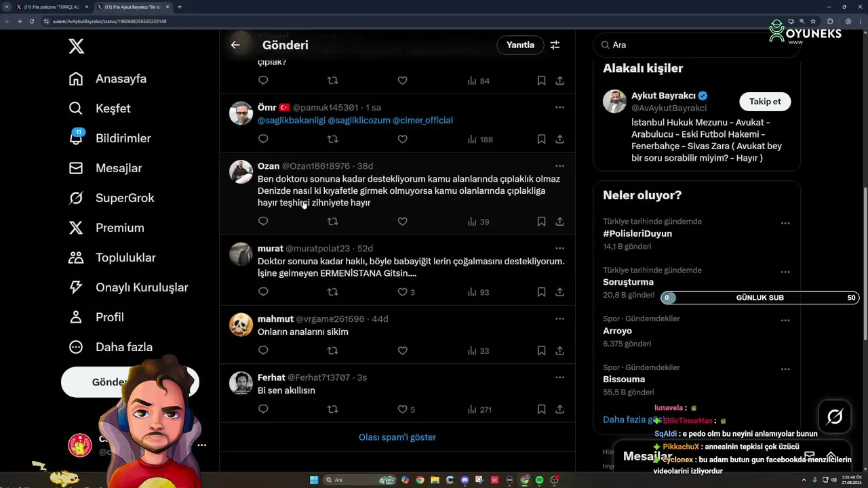View analytics of Ozan's reply
This screenshot has width=868, height=488.
(478, 222)
